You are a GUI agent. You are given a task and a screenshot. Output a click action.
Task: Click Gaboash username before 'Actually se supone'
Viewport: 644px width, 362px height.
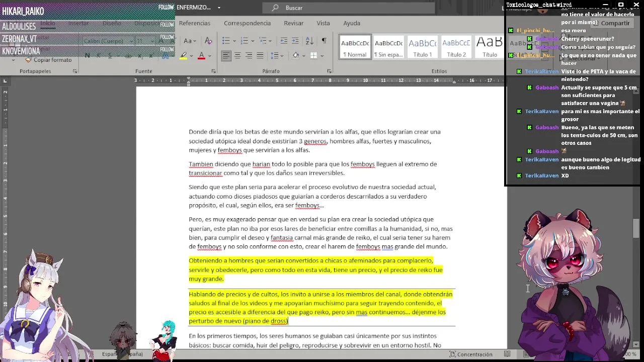tap(547, 87)
